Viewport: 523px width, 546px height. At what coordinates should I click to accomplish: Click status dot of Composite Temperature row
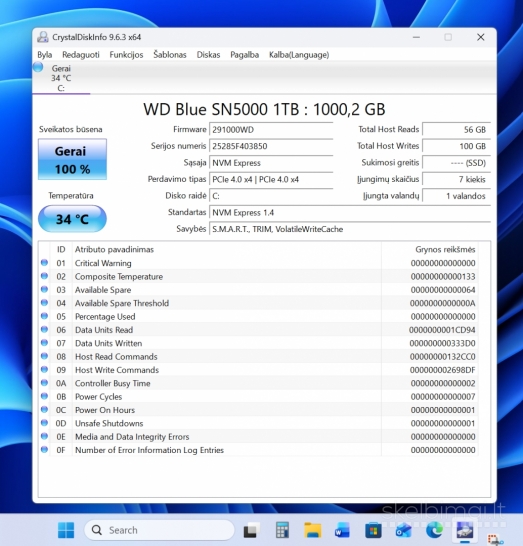point(44,276)
